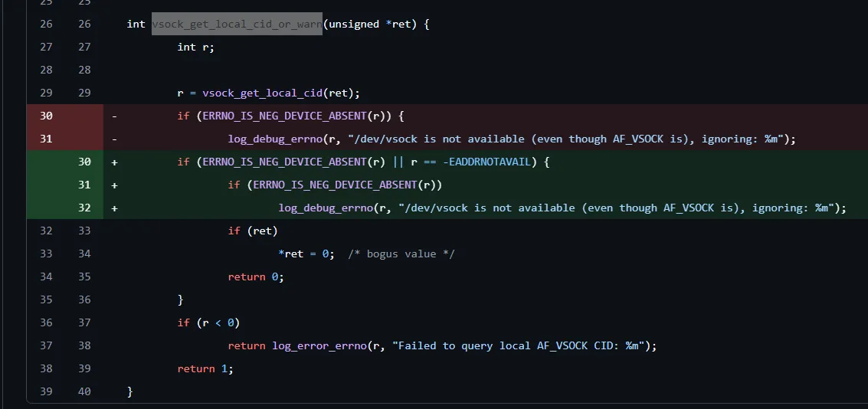The width and height of the screenshot is (868, 409).
Task: Click the "*ret = 0;" assignment
Action: coord(306,254)
